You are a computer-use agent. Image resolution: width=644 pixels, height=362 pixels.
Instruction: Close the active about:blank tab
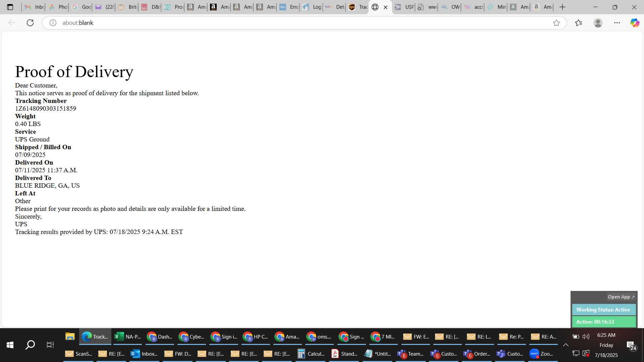tap(385, 7)
